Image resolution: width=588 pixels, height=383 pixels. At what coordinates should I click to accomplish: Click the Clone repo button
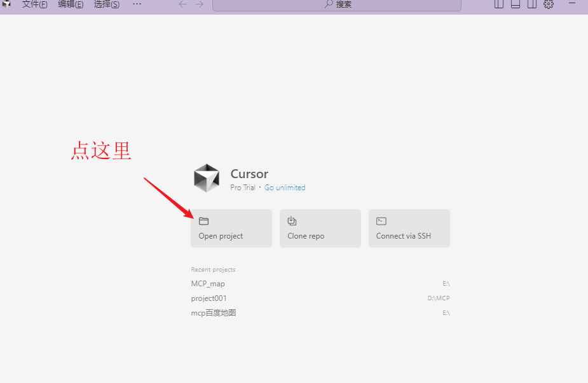pyautogui.click(x=320, y=228)
